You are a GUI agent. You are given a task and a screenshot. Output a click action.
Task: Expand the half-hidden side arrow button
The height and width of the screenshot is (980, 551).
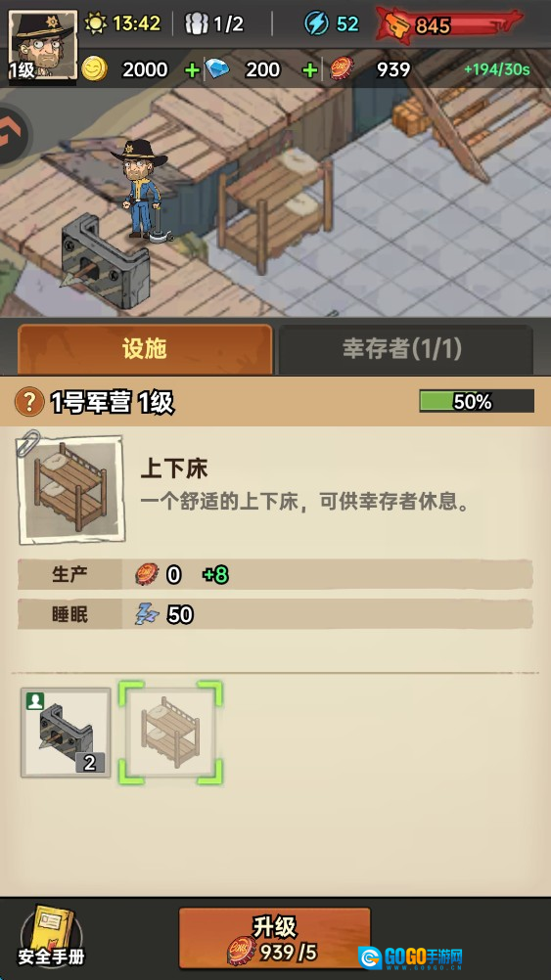[14, 133]
